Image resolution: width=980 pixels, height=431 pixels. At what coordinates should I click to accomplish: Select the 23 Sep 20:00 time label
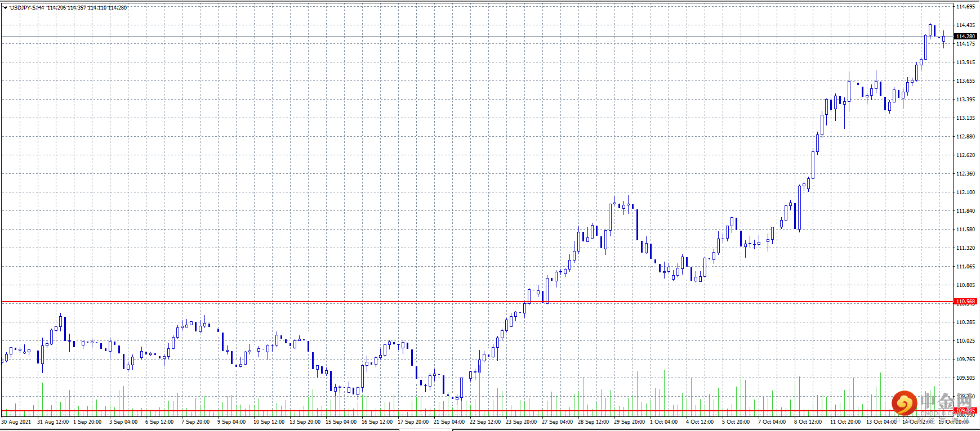(522, 422)
